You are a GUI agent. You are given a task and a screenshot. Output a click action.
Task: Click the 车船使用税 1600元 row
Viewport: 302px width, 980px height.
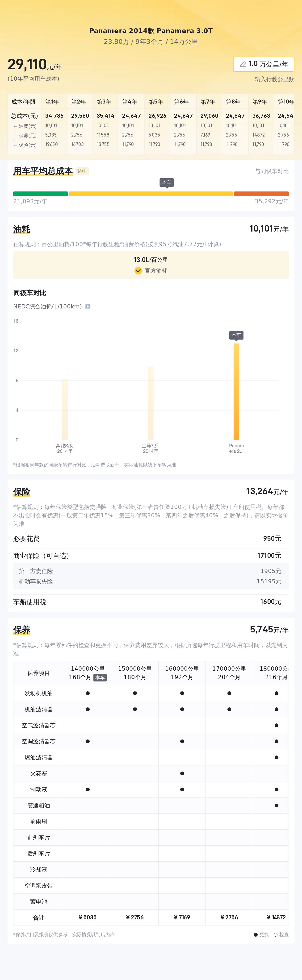coord(151,602)
